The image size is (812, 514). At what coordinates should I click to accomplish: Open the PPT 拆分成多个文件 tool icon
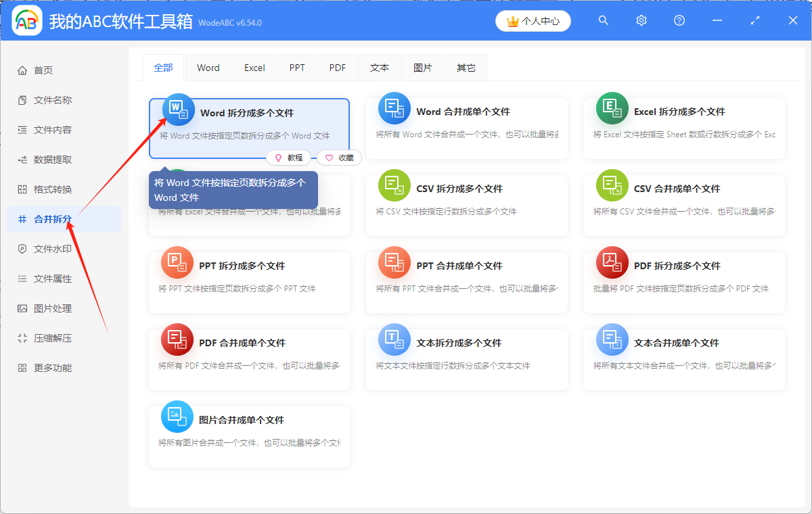(x=177, y=262)
